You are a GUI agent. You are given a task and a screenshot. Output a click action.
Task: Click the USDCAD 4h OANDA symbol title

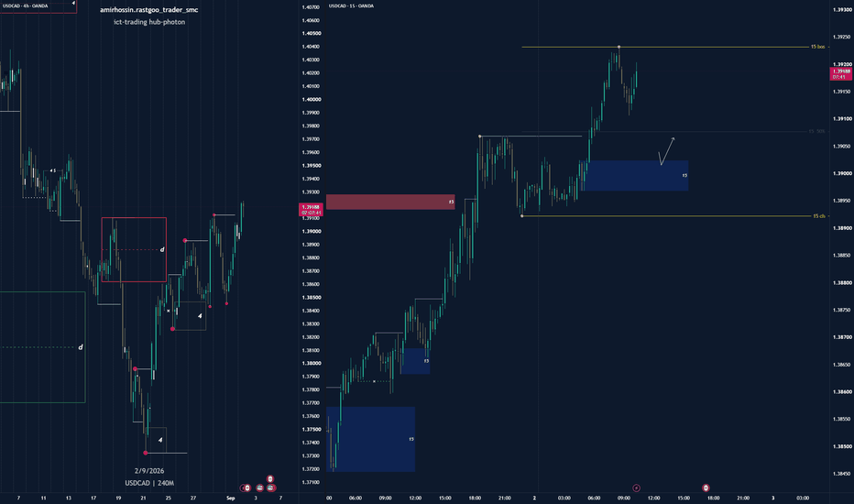point(25,6)
